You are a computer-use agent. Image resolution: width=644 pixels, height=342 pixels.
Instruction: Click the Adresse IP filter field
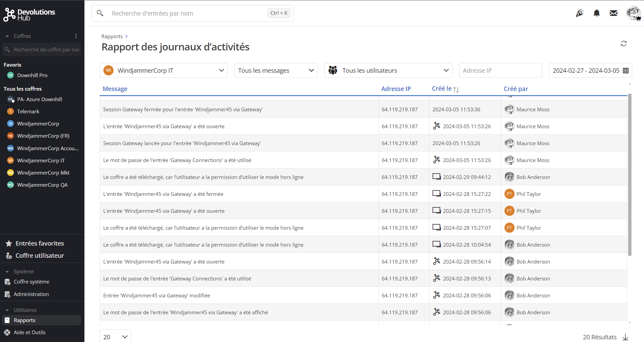coord(500,70)
